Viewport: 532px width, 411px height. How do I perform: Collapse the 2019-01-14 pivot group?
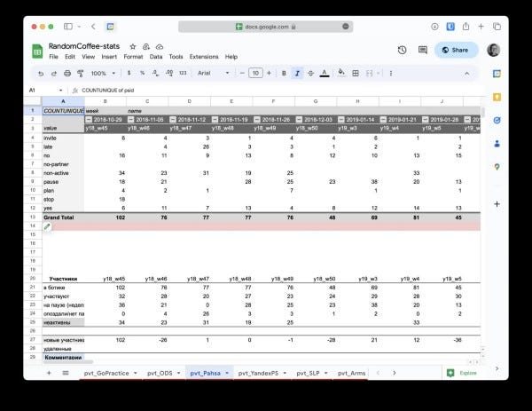point(341,120)
